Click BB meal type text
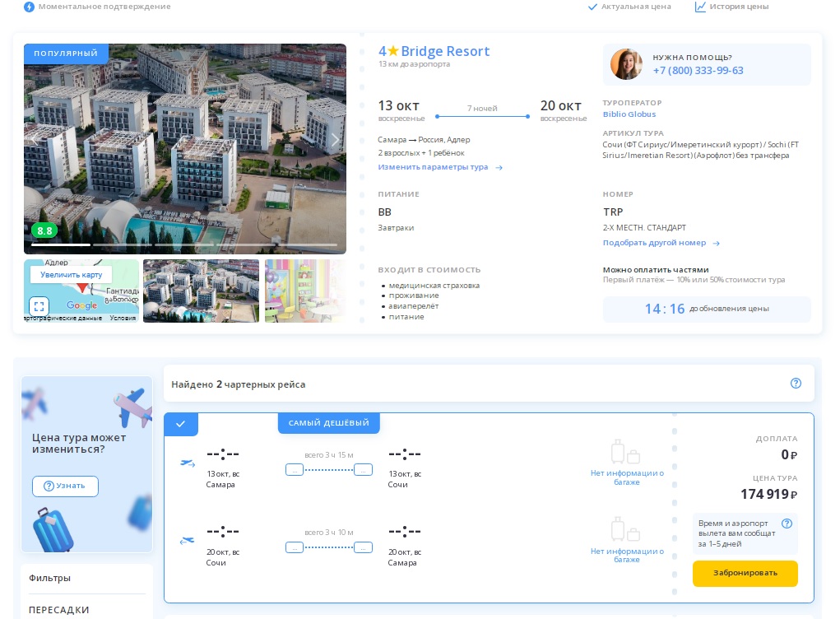This screenshot has width=840, height=619. pos(385,212)
